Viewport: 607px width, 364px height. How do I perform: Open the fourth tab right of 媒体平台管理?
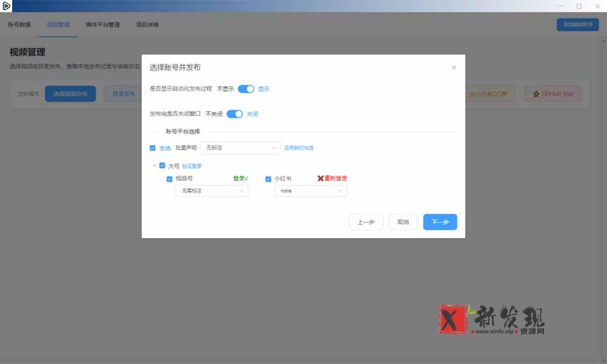click(147, 25)
